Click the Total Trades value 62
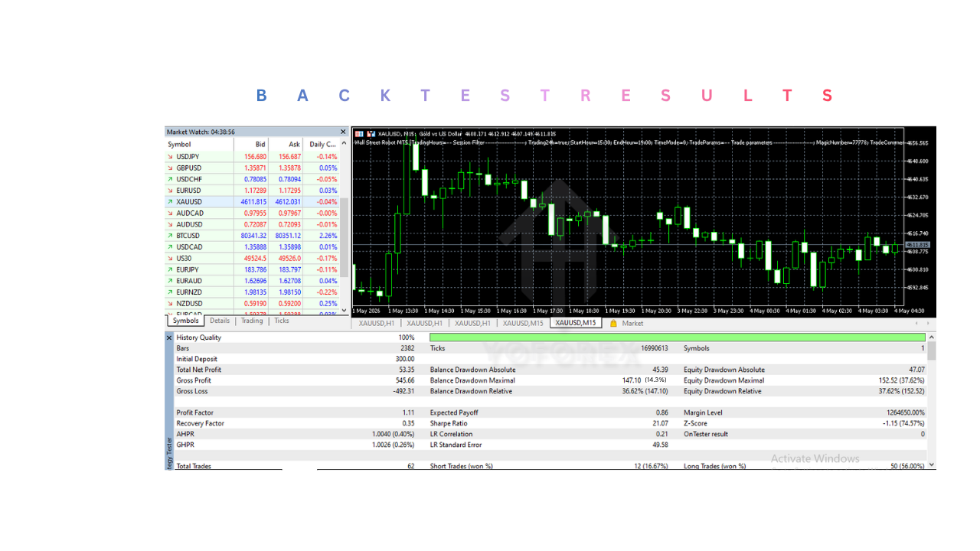 tap(410, 466)
